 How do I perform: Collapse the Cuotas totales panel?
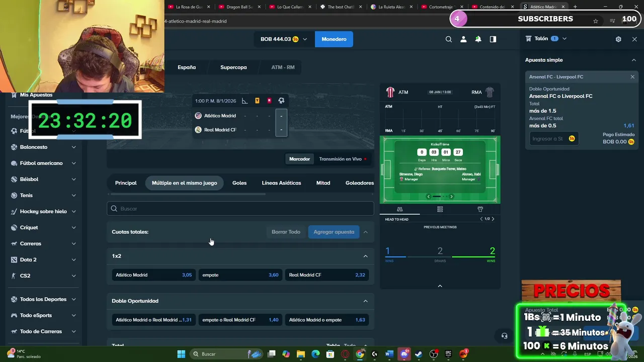coord(365,232)
